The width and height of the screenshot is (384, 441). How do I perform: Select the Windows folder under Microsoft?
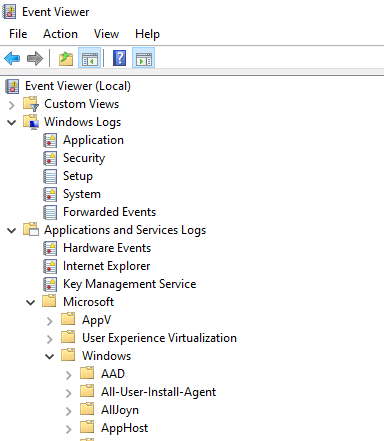(106, 356)
